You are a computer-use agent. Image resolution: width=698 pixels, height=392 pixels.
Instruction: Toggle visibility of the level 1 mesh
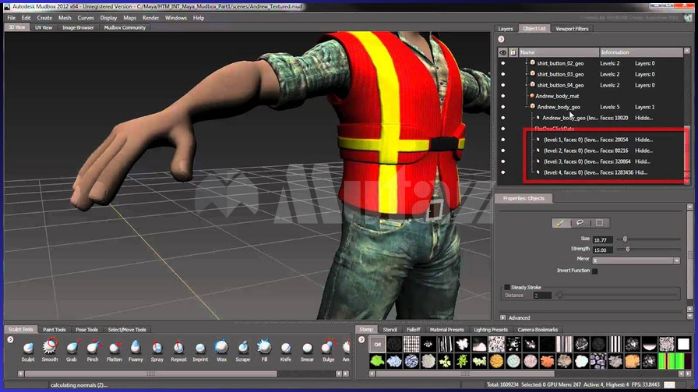(x=503, y=140)
